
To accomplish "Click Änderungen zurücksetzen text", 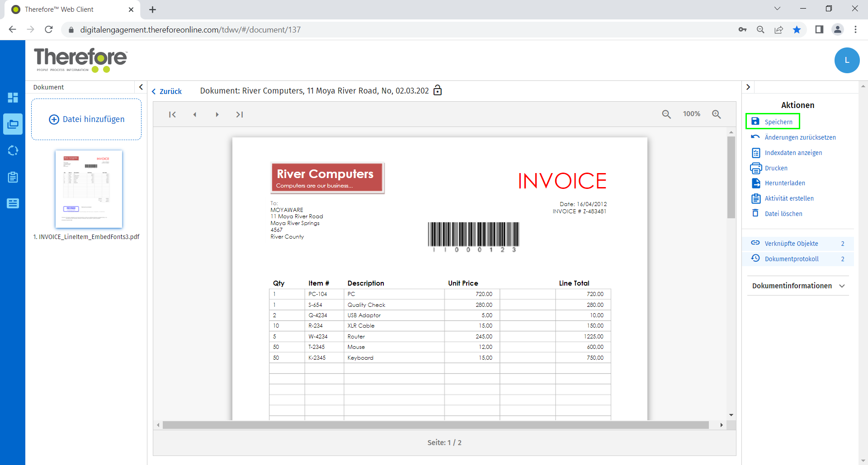I will 800,137.
